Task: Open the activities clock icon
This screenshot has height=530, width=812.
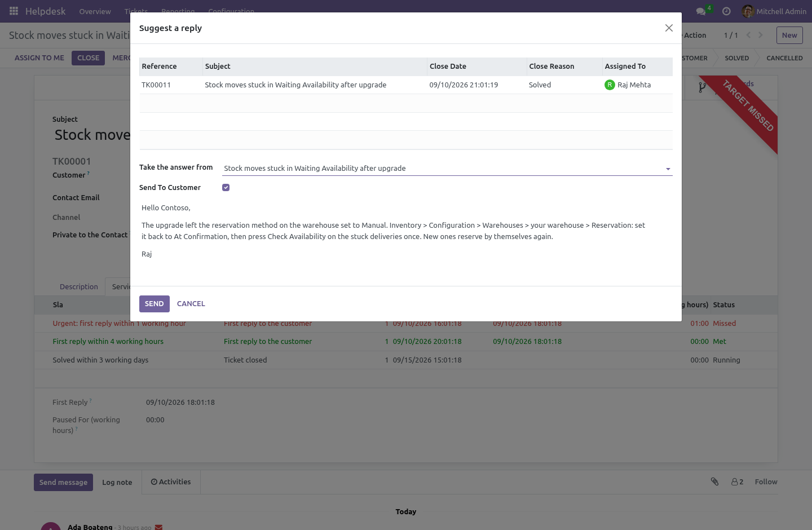Action: tap(726, 11)
